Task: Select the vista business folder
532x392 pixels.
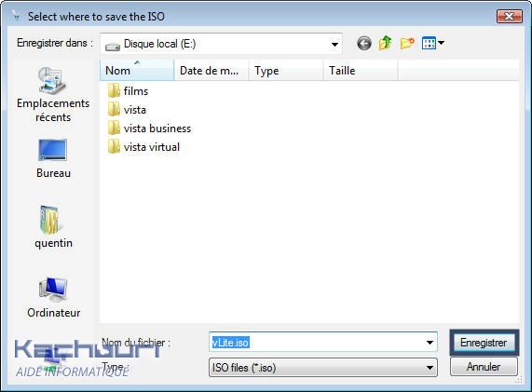Action: click(x=149, y=128)
